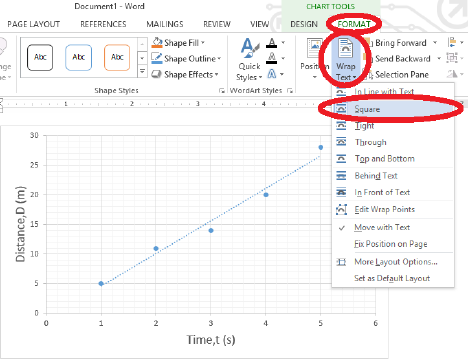Click the Edit Wrap Points icon
Screen dimensions: 468x362
(x=341, y=209)
